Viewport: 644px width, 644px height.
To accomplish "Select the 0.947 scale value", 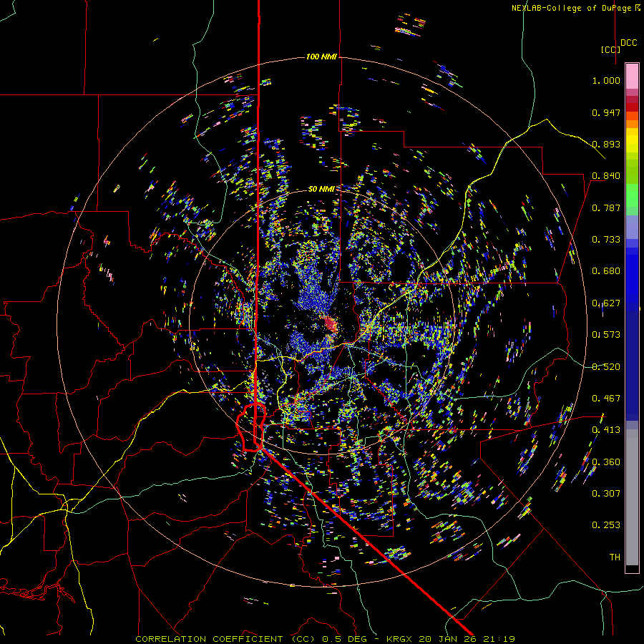I will pos(606,112).
